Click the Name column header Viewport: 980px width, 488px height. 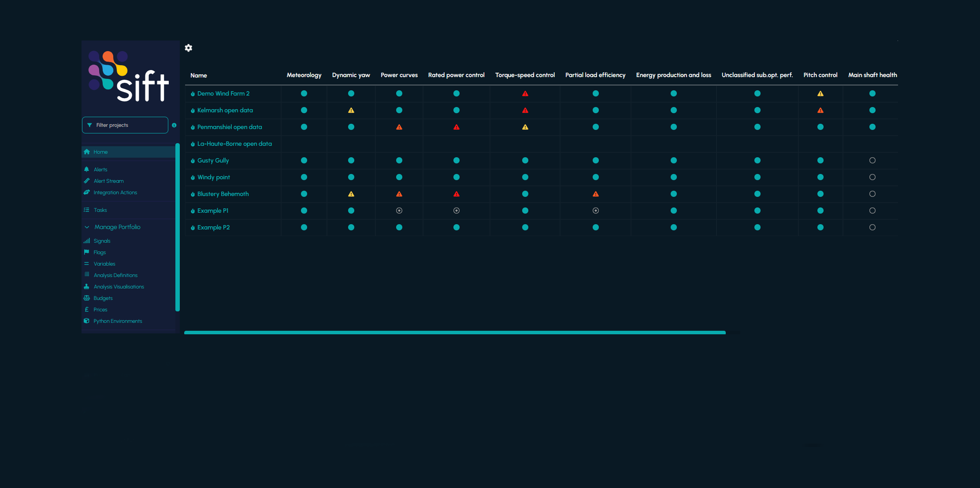pyautogui.click(x=199, y=75)
